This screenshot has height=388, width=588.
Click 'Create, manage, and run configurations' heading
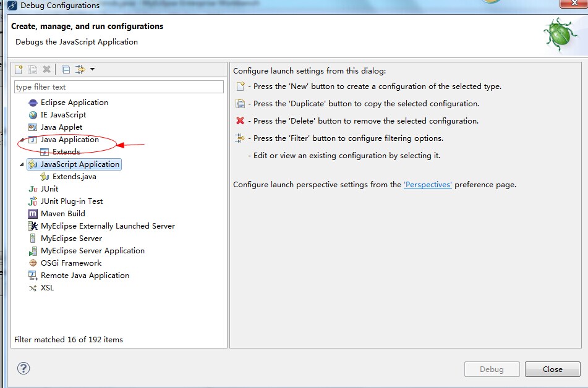[x=87, y=26]
